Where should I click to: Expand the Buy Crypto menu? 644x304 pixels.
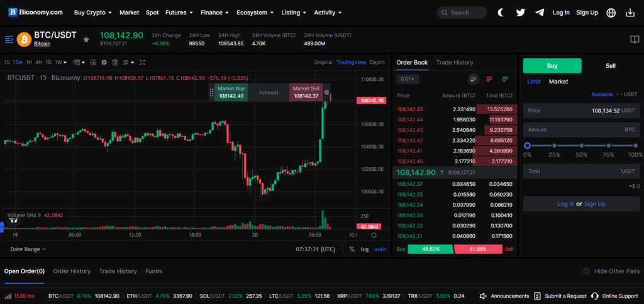pyautogui.click(x=93, y=13)
